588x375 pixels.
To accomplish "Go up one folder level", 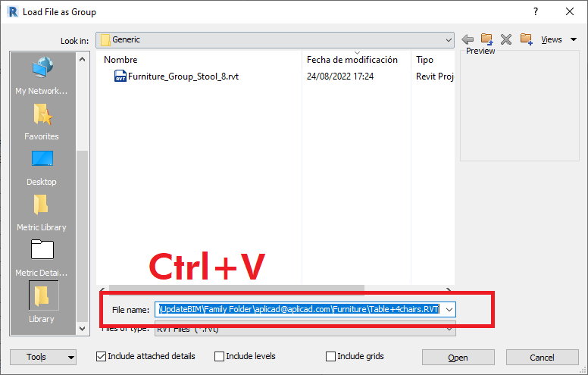I will pos(486,39).
